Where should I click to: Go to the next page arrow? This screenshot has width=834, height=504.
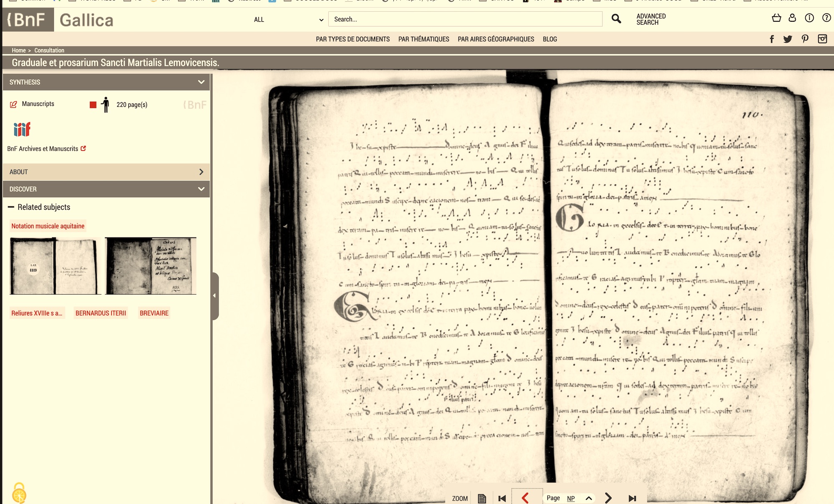(x=608, y=498)
